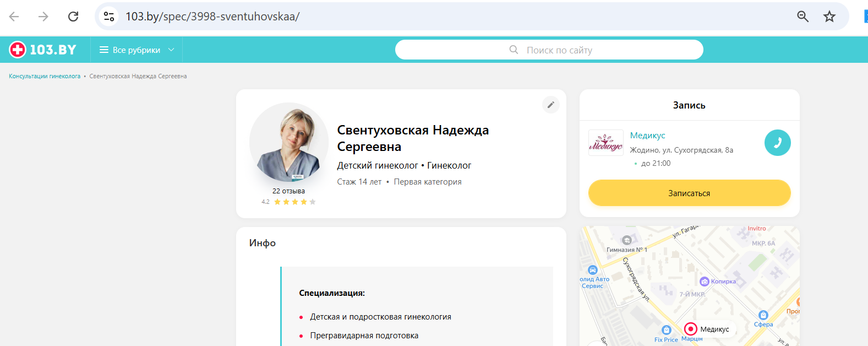Click the red Медикус map marker

point(691,329)
